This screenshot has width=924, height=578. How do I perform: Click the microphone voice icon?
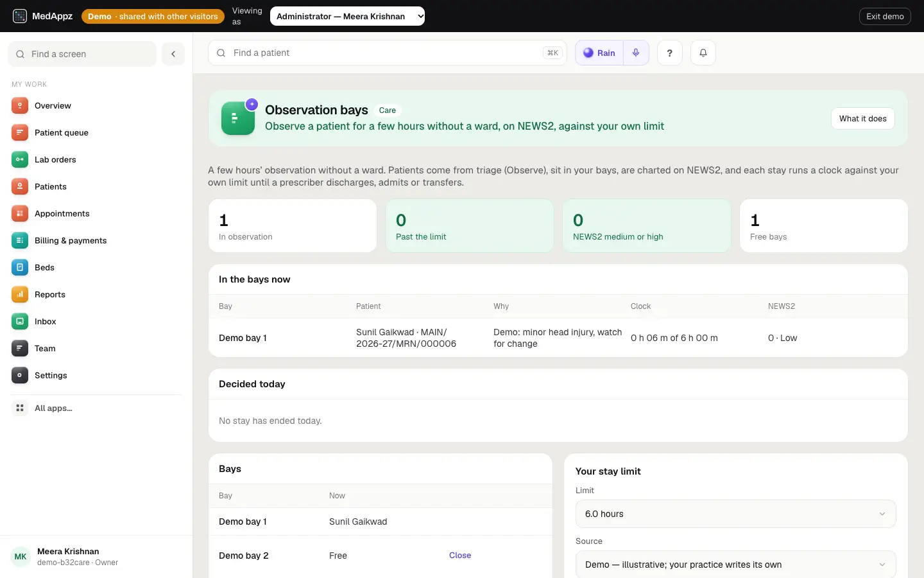(636, 53)
